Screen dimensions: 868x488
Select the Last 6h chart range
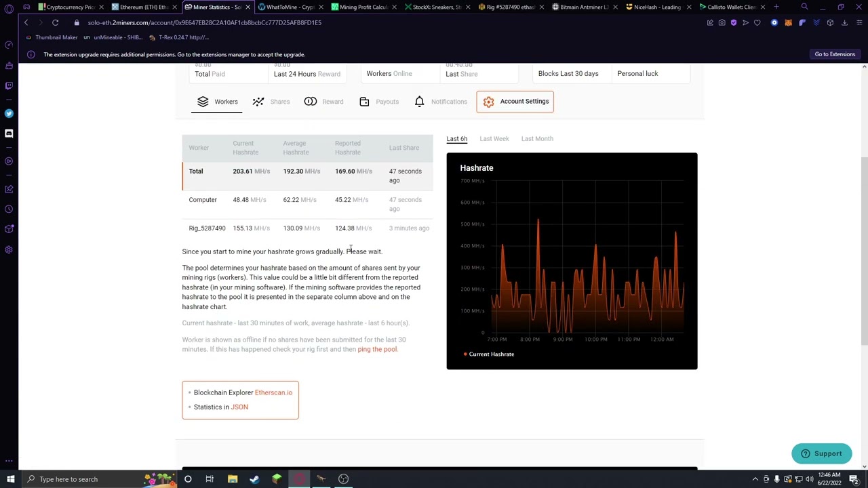point(456,138)
